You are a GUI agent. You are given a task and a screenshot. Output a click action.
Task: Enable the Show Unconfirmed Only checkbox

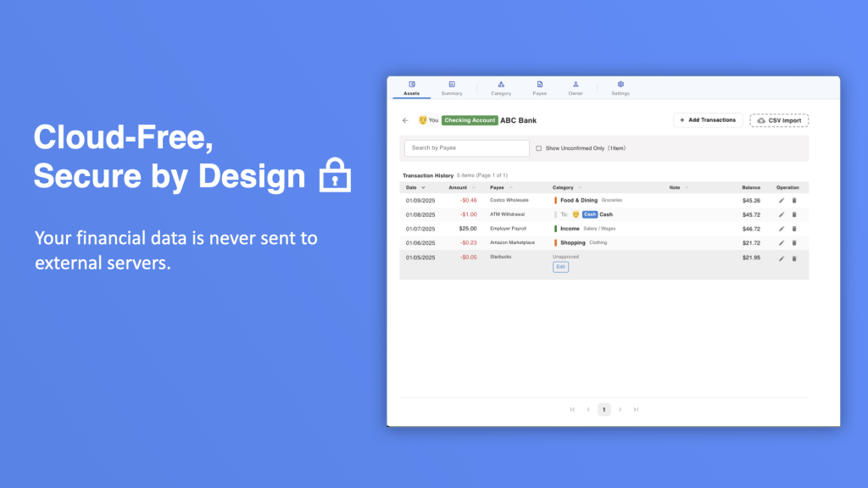[x=538, y=148]
